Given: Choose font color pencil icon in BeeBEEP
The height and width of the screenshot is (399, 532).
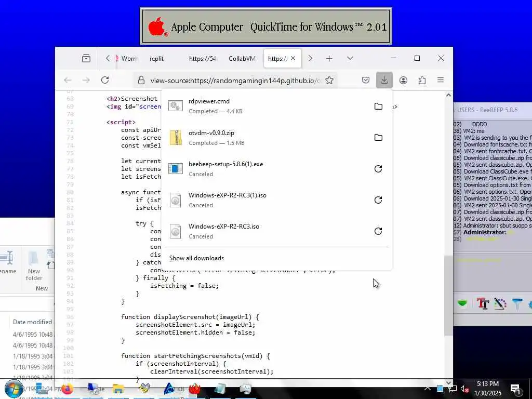Looking at the screenshot, I should [500, 303].
